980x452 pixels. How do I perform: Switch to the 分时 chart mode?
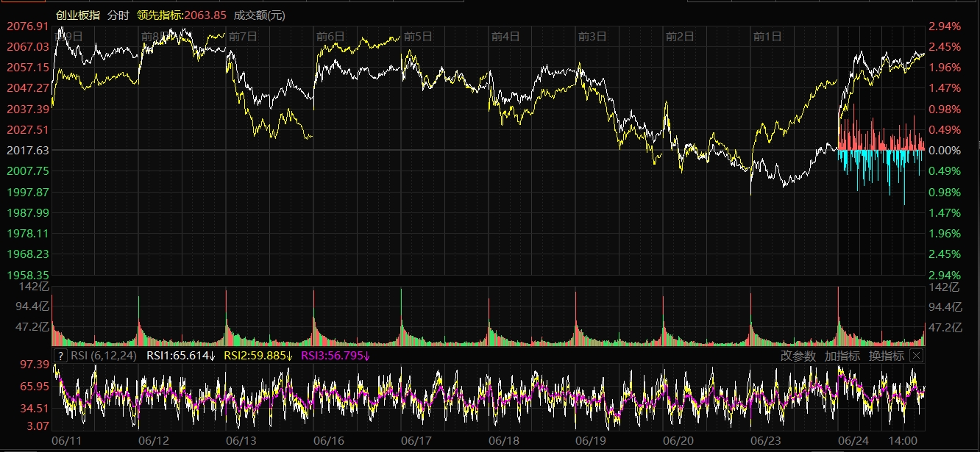tap(118, 15)
